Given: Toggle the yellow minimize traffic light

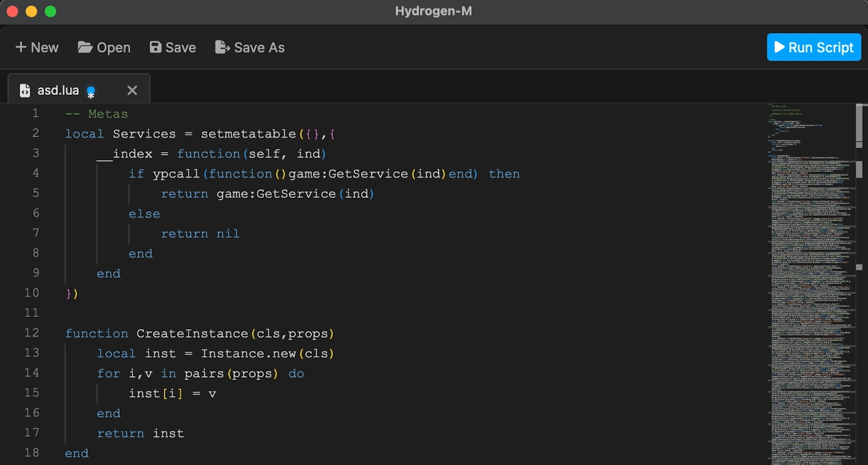Looking at the screenshot, I should (x=31, y=11).
